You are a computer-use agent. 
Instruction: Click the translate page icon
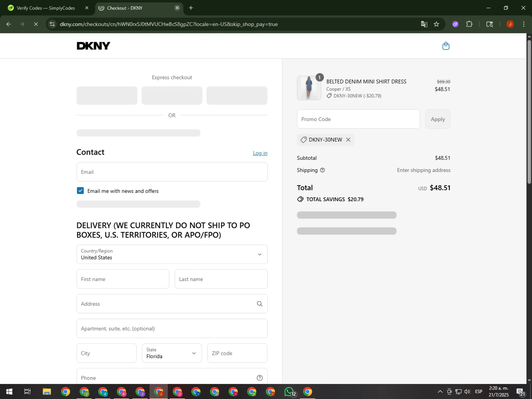(x=424, y=24)
